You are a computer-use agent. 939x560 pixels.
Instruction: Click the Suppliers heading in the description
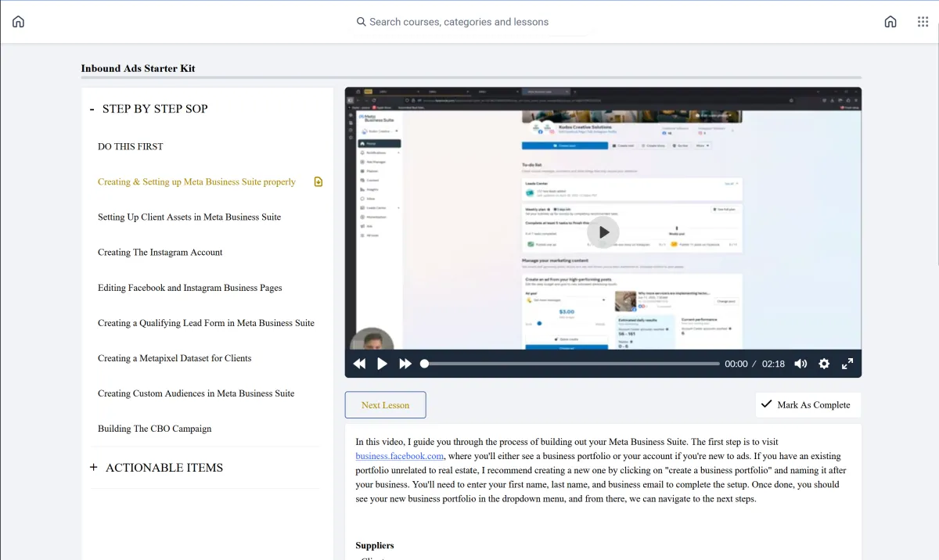coord(375,545)
